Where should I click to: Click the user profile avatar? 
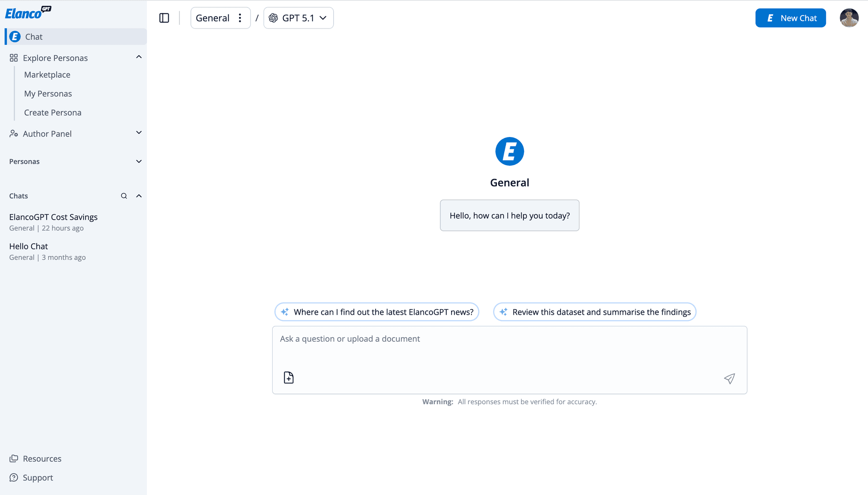coord(849,18)
